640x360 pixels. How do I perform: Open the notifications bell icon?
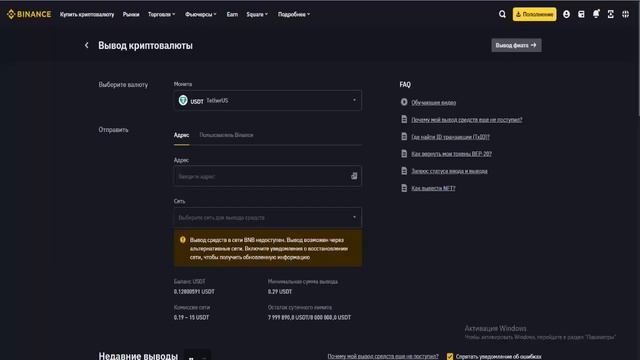[x=596, y=14]
